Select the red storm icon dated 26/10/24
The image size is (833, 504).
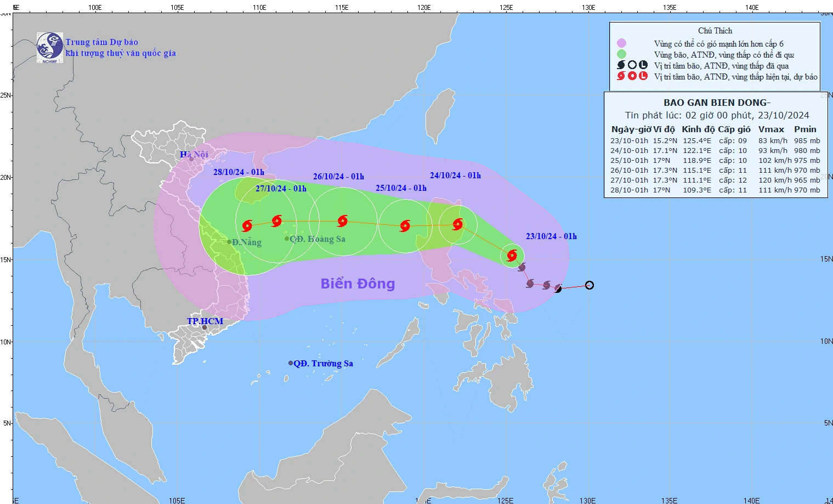click(x=343, y=221)
